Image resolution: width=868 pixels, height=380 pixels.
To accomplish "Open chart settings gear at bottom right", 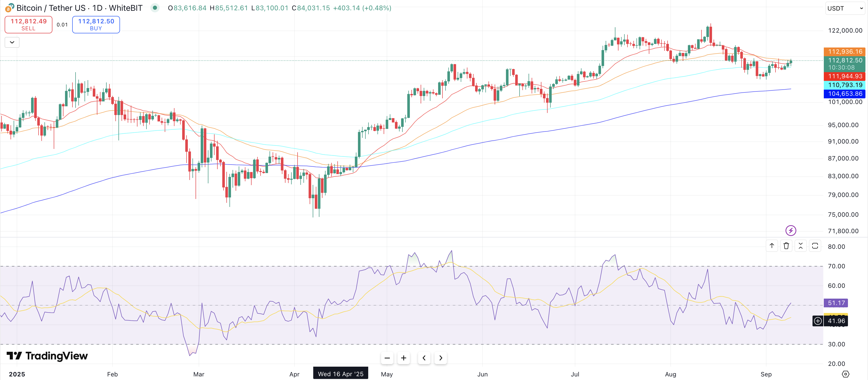I will click(845, 374).
